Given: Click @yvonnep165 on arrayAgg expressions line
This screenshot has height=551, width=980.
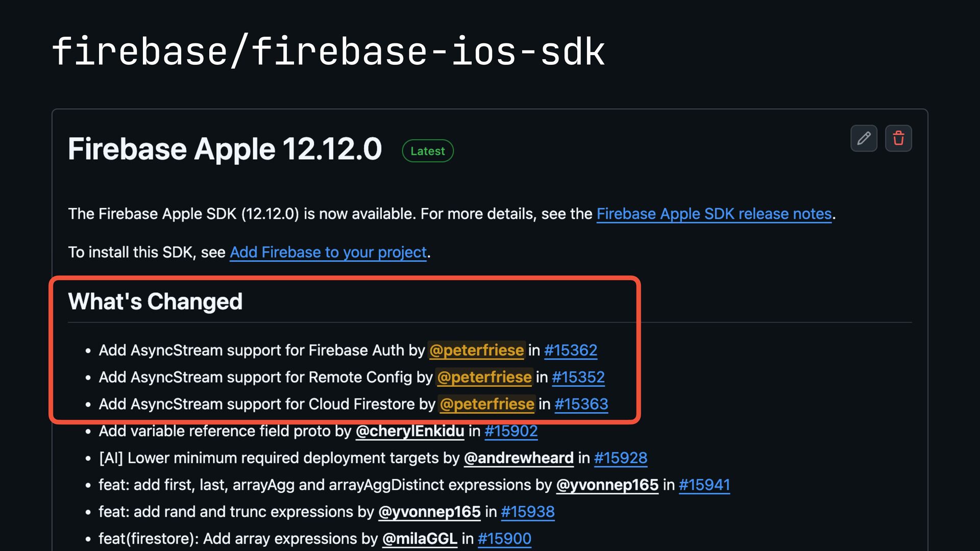Looking at the screenshot, I should pyautogui.click(x=607, y=485).
